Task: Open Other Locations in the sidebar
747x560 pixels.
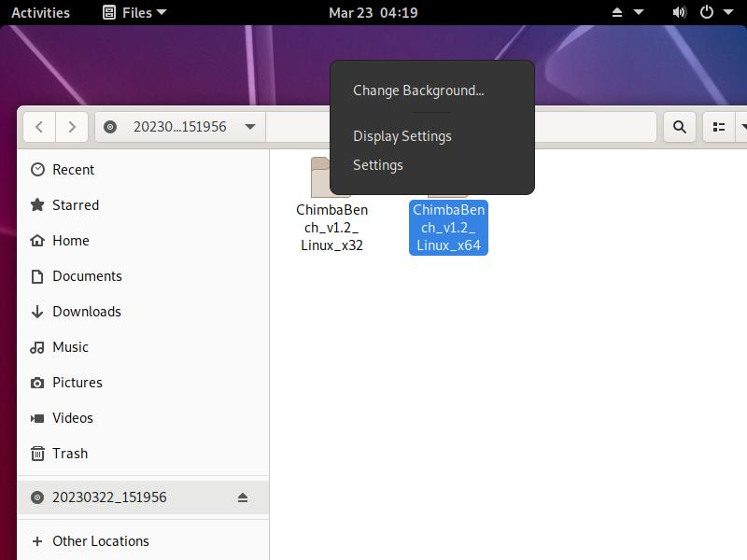Action: pyautogui.click(x=143, y=541)
